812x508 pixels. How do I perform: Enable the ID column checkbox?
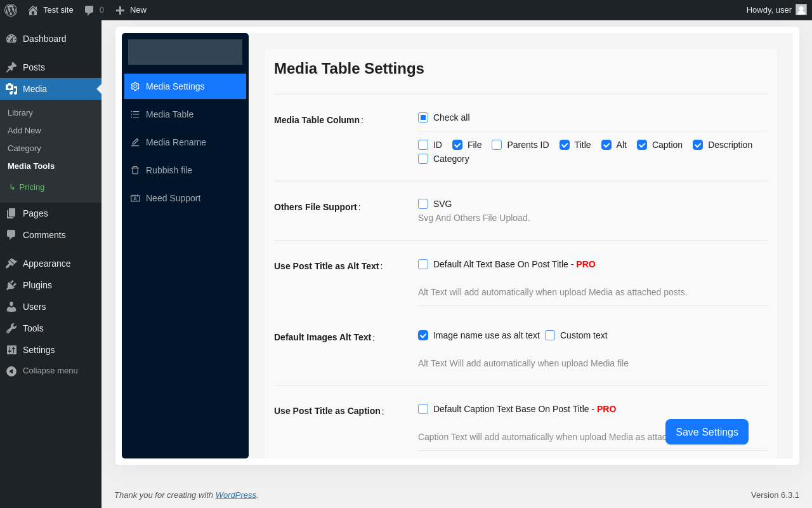(423, 145)
